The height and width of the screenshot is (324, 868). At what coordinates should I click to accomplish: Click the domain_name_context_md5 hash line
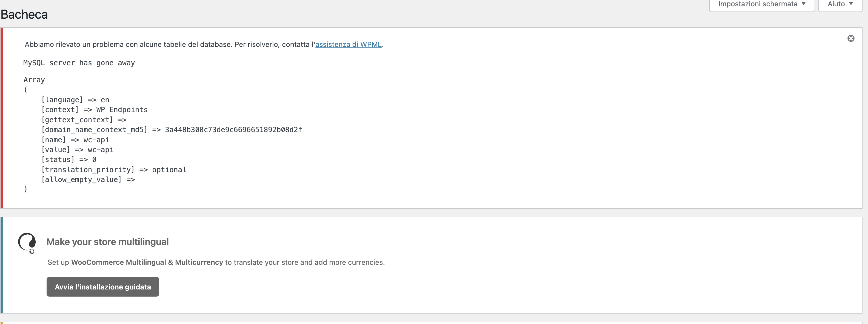[172, 130]
